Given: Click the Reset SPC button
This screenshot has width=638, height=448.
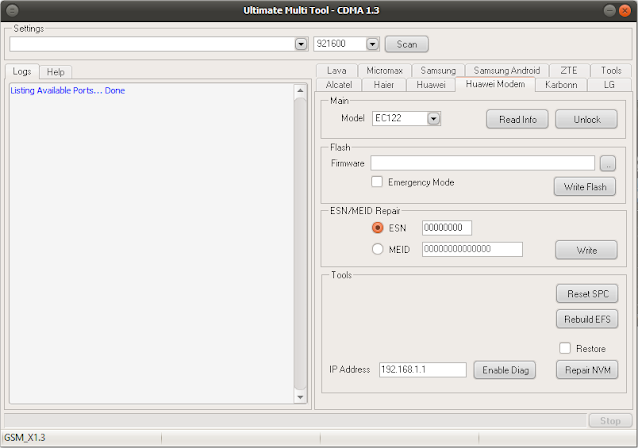Looking at the screenshot, I should pyautogui.click(x=587, y=294).
